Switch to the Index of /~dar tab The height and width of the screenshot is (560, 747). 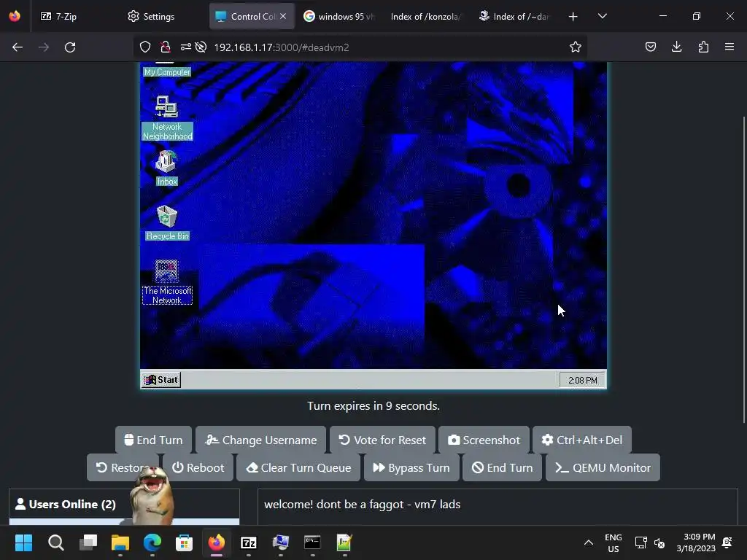pos(514,16)
